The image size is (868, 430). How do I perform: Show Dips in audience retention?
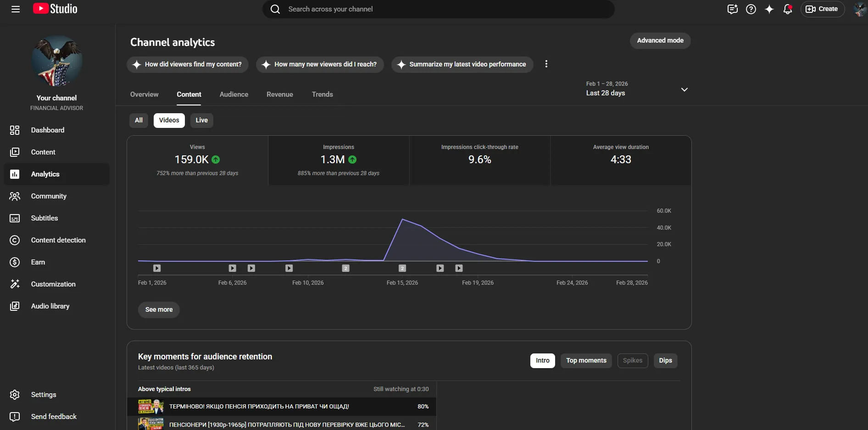coord(666,361)
